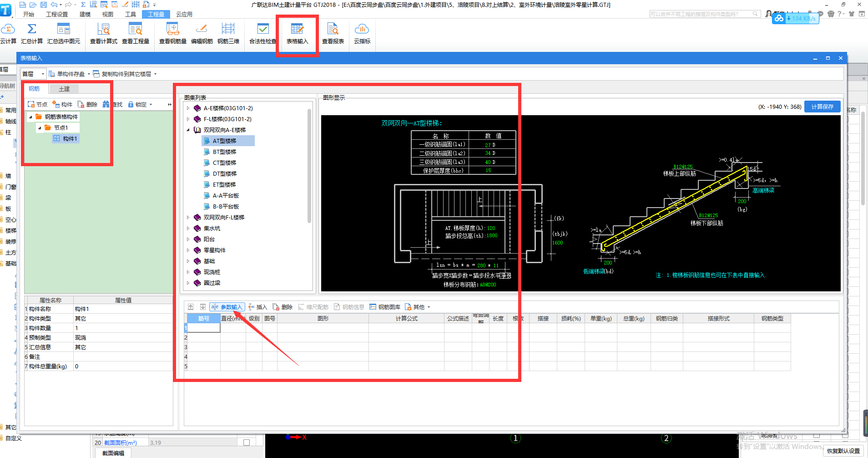
Task: Select 编辑钢筋 tool
Action: click(x=202, y=34)
